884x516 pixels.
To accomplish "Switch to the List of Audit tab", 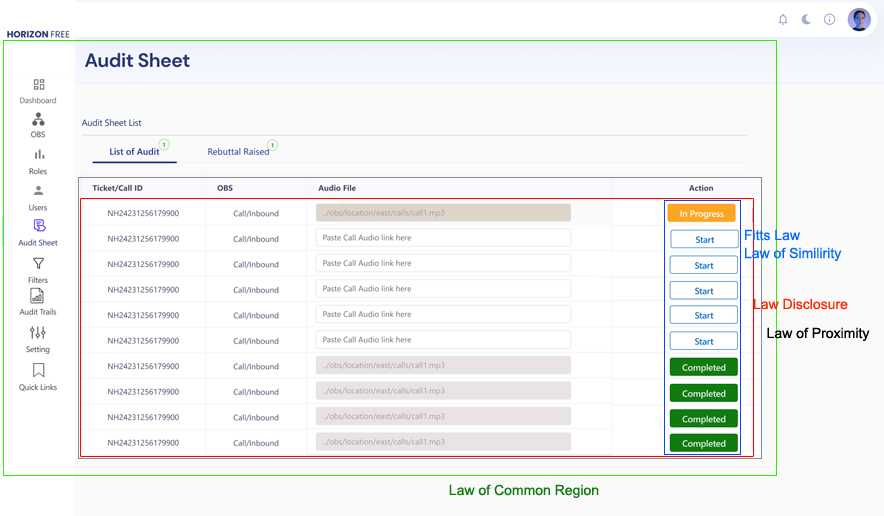I will click(x=134, y=152).
